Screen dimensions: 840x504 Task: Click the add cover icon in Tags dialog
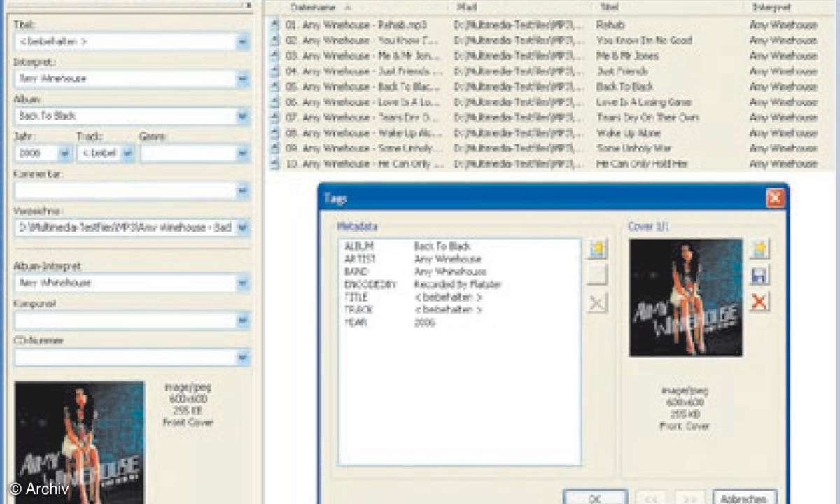(759, 248)
